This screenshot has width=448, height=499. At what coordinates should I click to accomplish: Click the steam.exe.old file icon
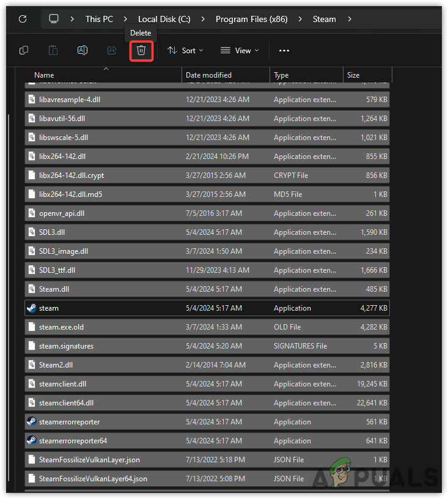32,327
